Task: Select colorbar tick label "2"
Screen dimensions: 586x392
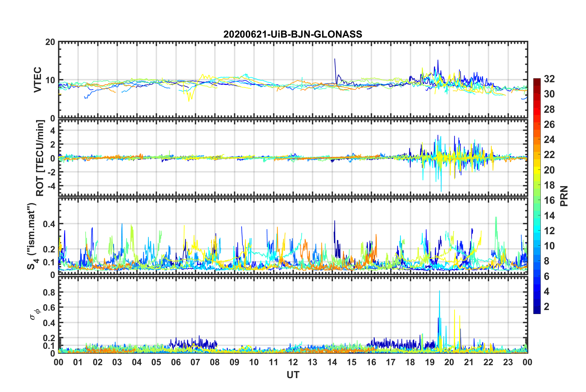Action: (547, 307)
